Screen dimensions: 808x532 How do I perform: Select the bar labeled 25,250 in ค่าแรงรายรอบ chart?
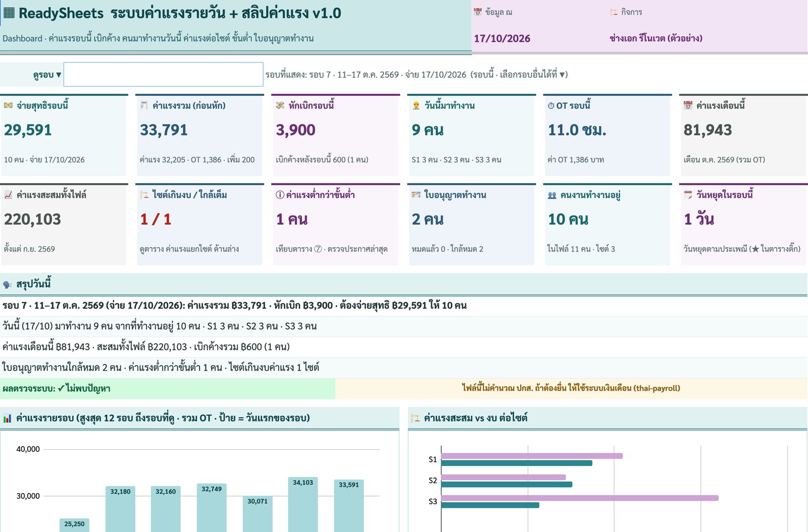tap(74, 525)
